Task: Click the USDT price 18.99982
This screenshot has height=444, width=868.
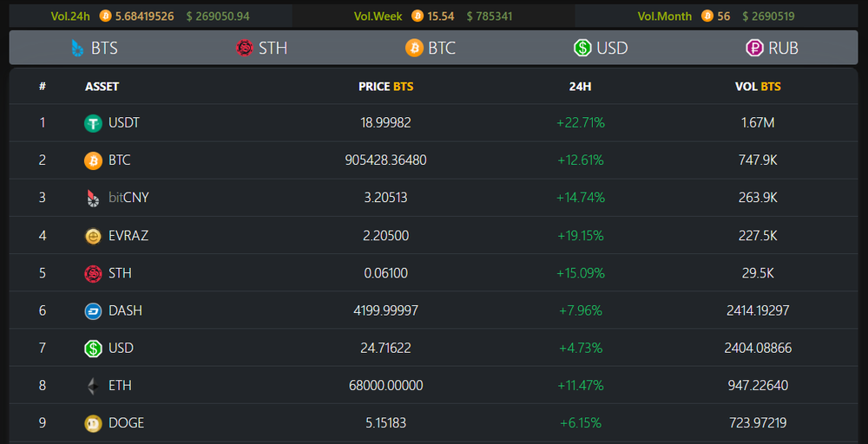Action: (x=386, y=123)
